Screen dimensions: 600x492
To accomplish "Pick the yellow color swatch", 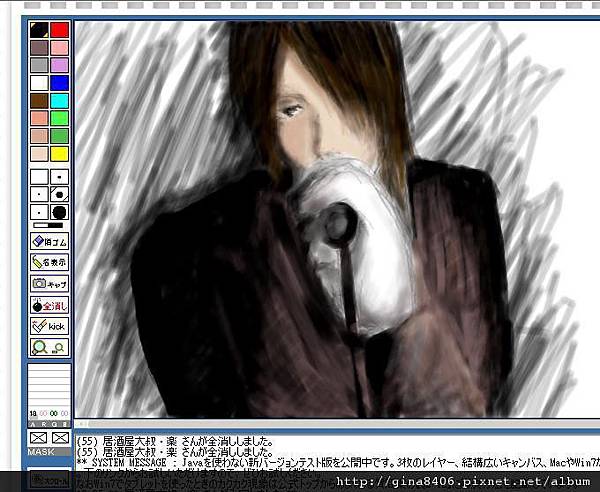I will (60, 154).
